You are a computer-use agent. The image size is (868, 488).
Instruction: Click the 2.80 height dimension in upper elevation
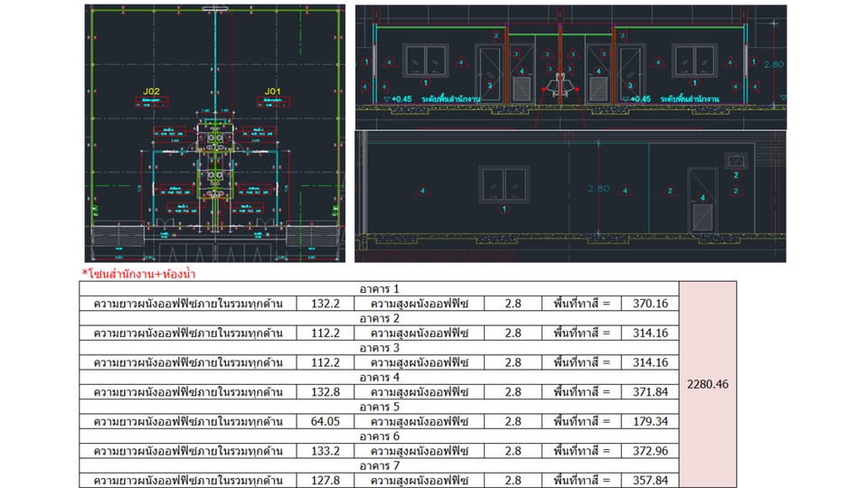click(775, 65)
